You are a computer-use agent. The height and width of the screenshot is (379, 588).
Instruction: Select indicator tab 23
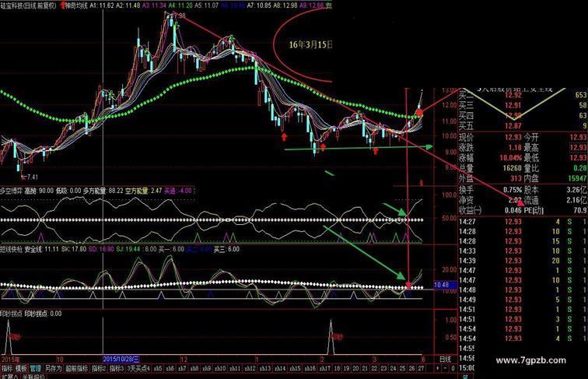point(383,368)
